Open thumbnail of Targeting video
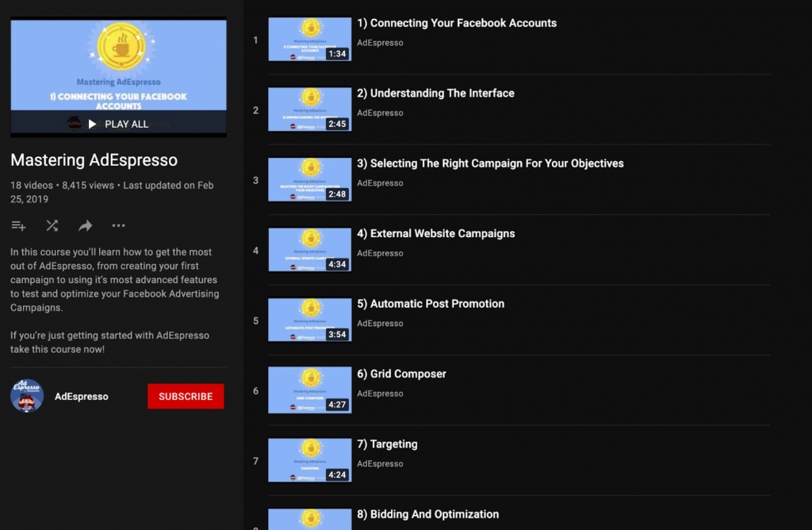 point(310,461)
